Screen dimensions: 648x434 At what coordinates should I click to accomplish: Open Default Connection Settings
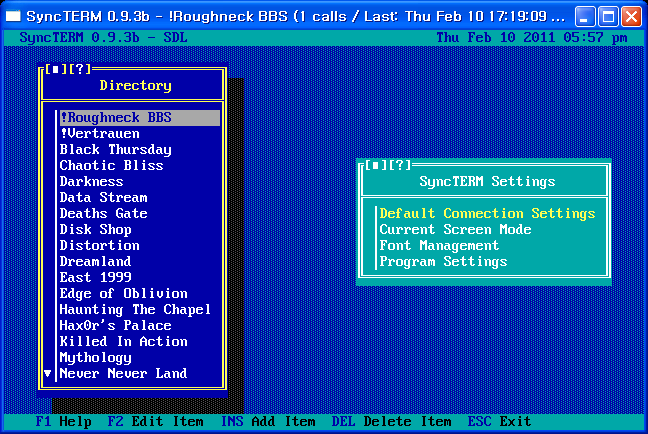point(488,213)
